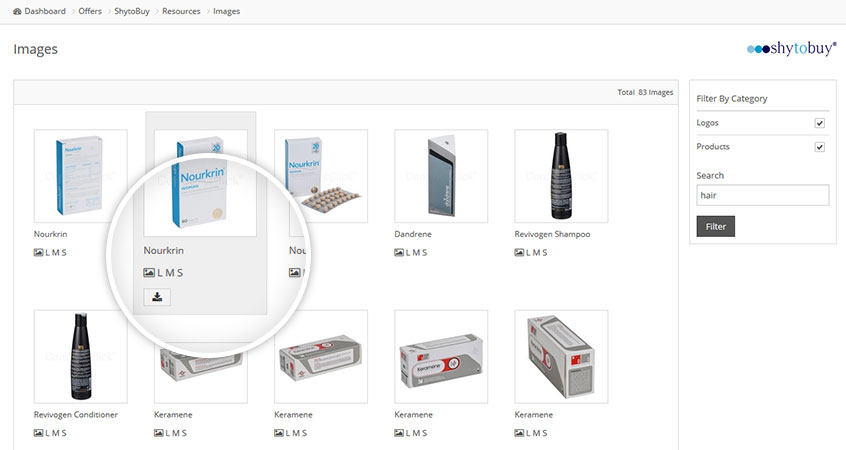846x450 pixels.
Task: Select medium size M for Dandrene
Action: coord(416,253)
